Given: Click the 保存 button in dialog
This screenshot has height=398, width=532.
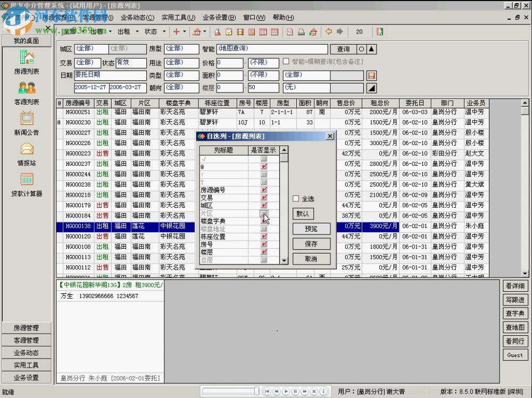Looking at the screenshot, I should click(x=311, y=244).
